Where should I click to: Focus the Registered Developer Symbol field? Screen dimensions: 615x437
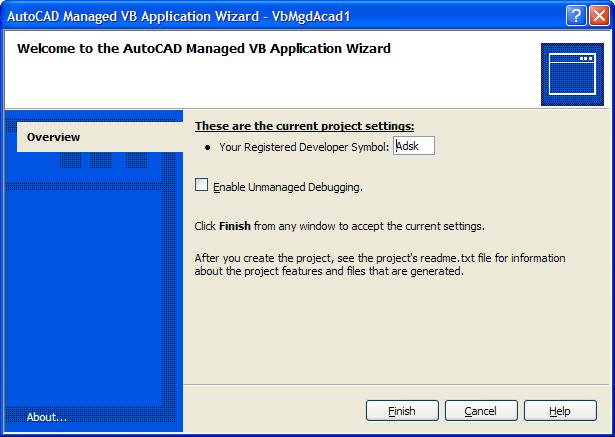point(413,146)
